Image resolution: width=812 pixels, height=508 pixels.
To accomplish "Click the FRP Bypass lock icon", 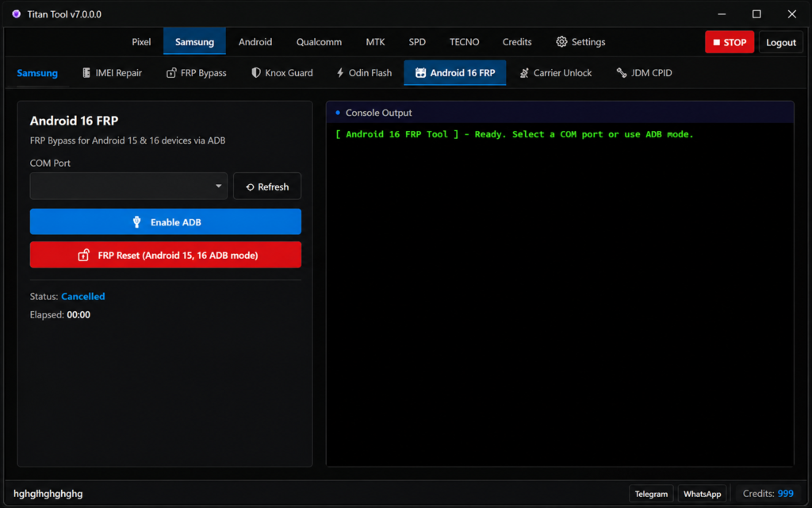I will pos(171,73).
